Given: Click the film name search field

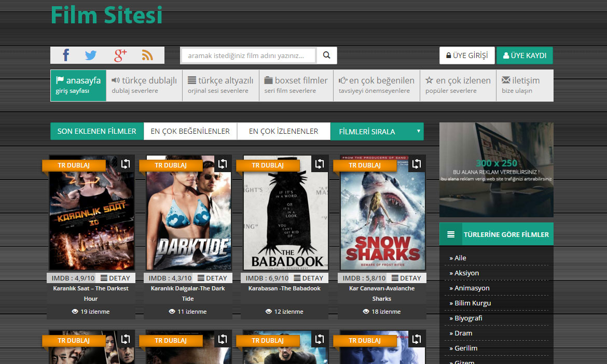Looking at the screenshot, I should 249,55.
